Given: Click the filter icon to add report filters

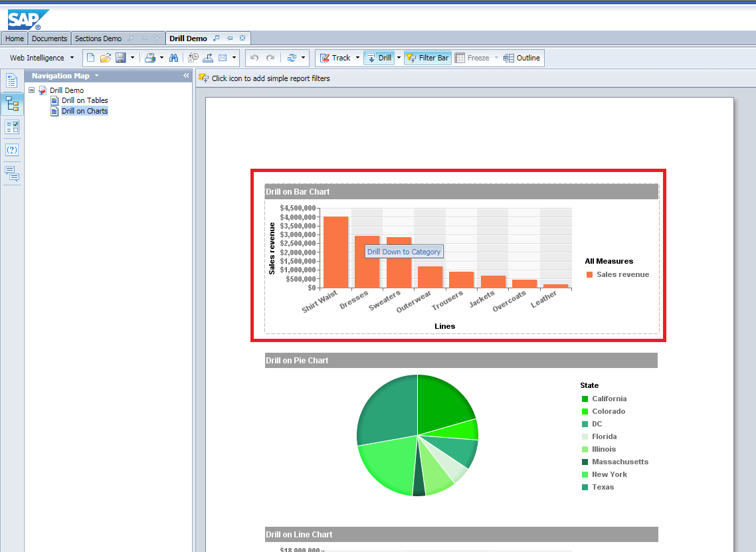Looking at the screenshot, I should 203,78.
